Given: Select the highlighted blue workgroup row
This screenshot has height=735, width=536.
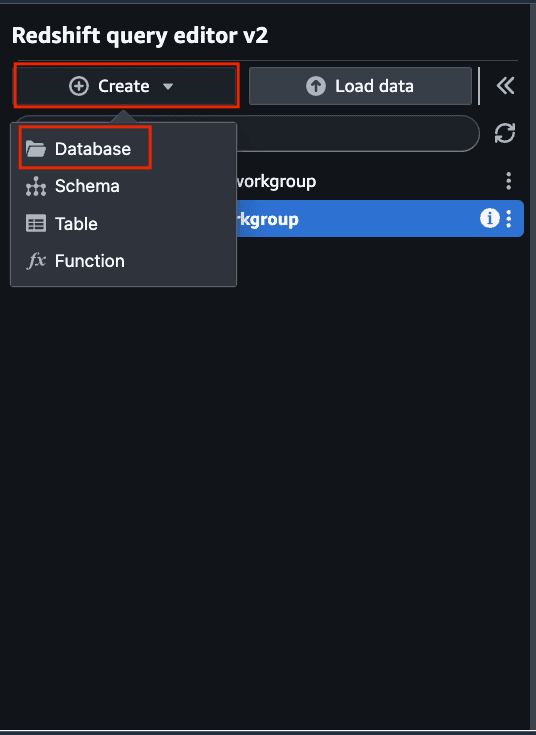Looking at the screenshot, I should (x=380, y=218).
